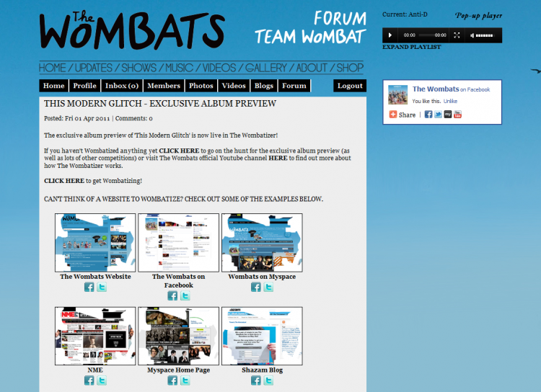541x392 pixels.
Task: Open The Wombats Website thumbnail
Action: (x=95, y=243)
